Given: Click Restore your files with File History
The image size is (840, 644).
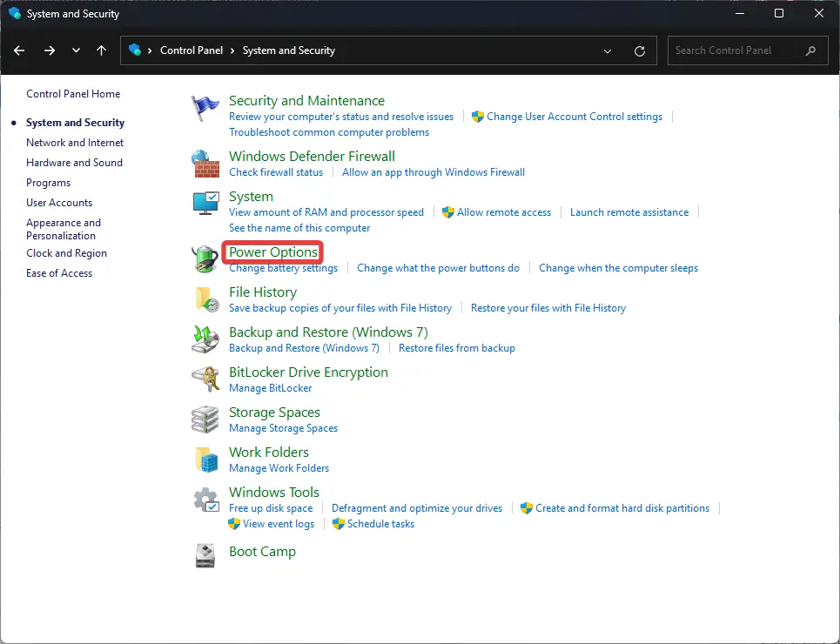Looking at the screenshot, I should click(x=548, y=308).
